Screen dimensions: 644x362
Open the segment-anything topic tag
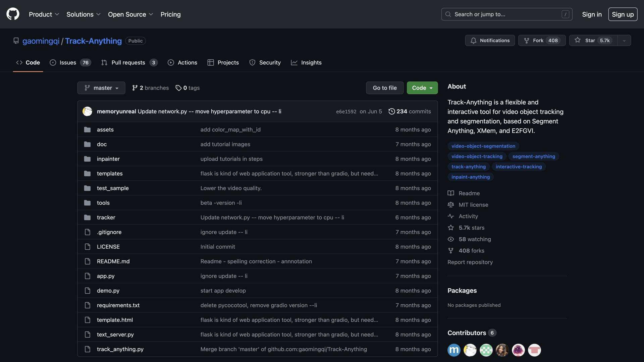coord(533,156)
